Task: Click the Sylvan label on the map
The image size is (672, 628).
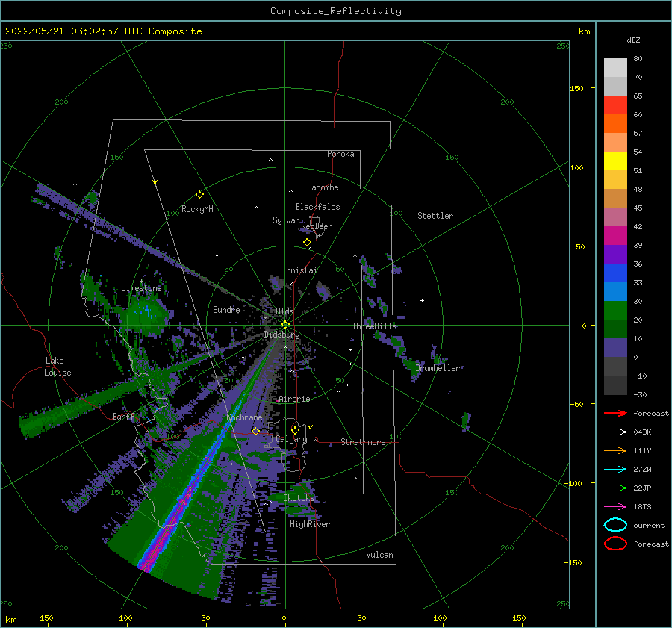Action: click(x=286, y=220)
